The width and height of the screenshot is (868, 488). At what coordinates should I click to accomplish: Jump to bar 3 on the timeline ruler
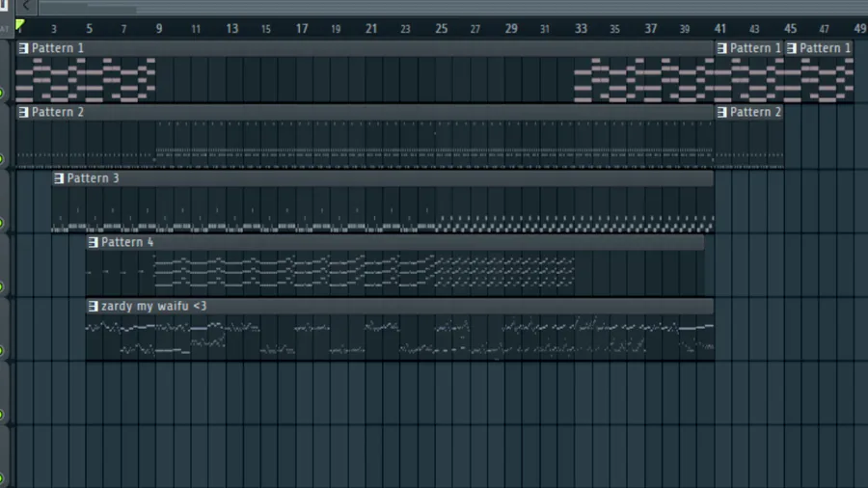click(x=54, y=29)
